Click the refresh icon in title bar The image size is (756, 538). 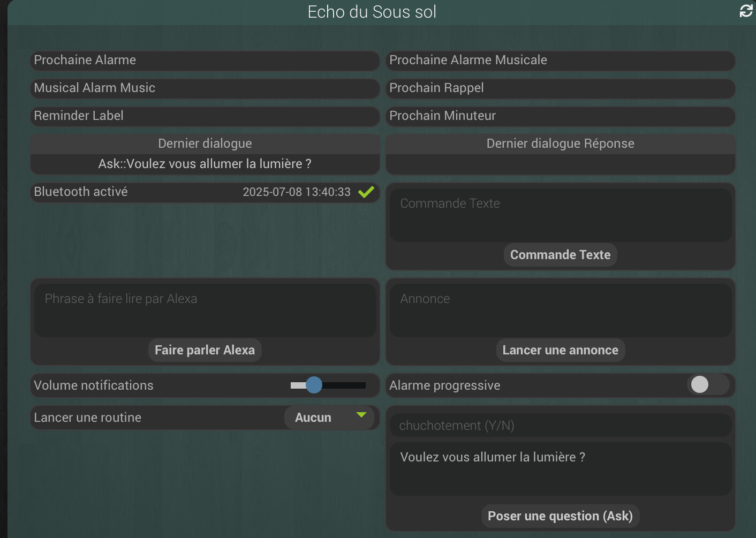pos(746,11)
